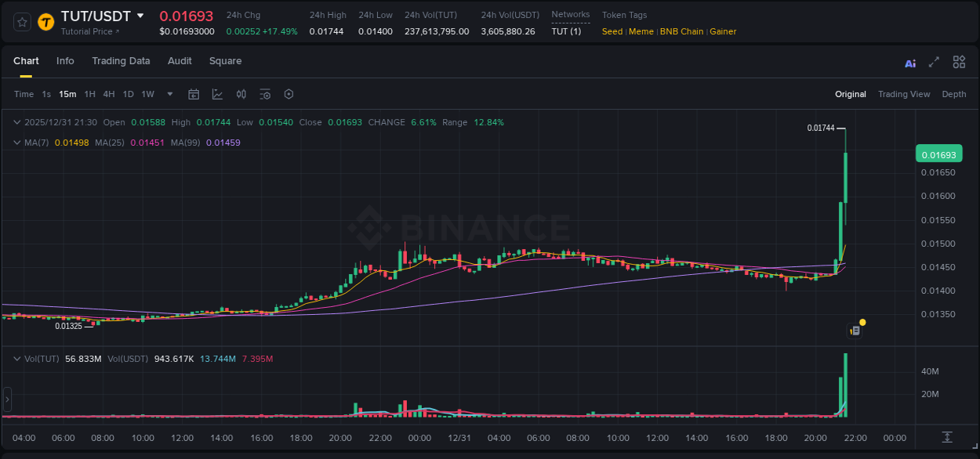
Task: Switch to the Trading View chart mode
Action: pos(904,94)
